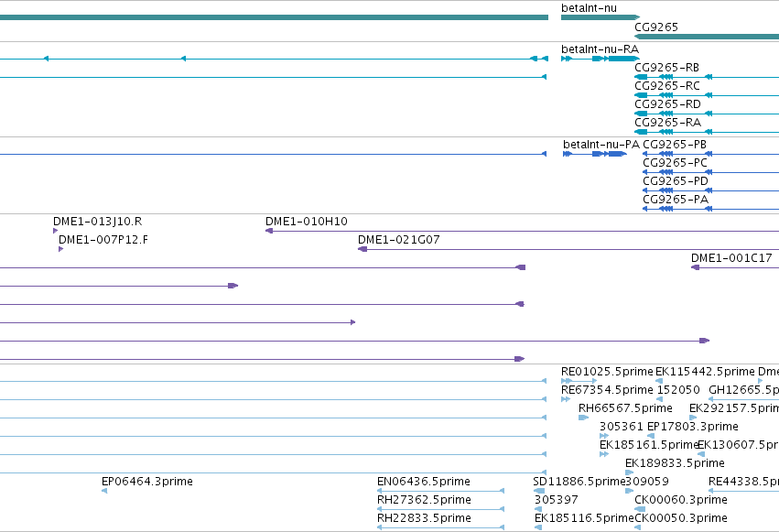Select clone DME1-021G07
Viewport: 779px width, 532px height.
tap(398, 240)
